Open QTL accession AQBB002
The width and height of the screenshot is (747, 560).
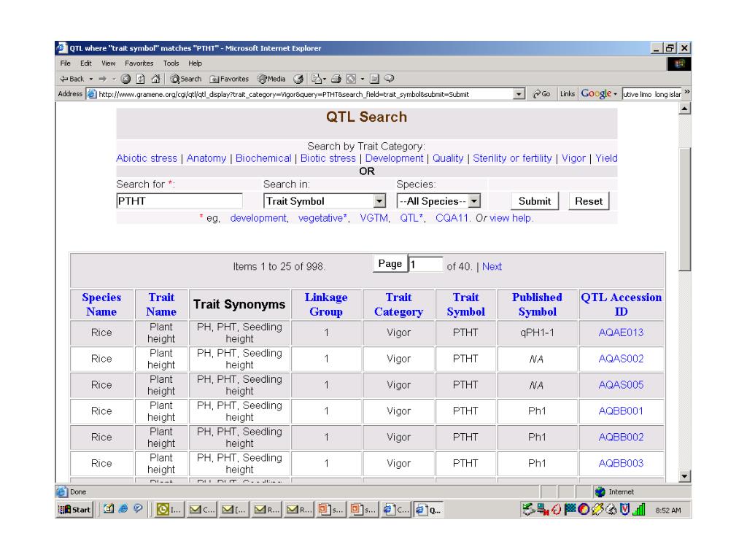[622, 437]
